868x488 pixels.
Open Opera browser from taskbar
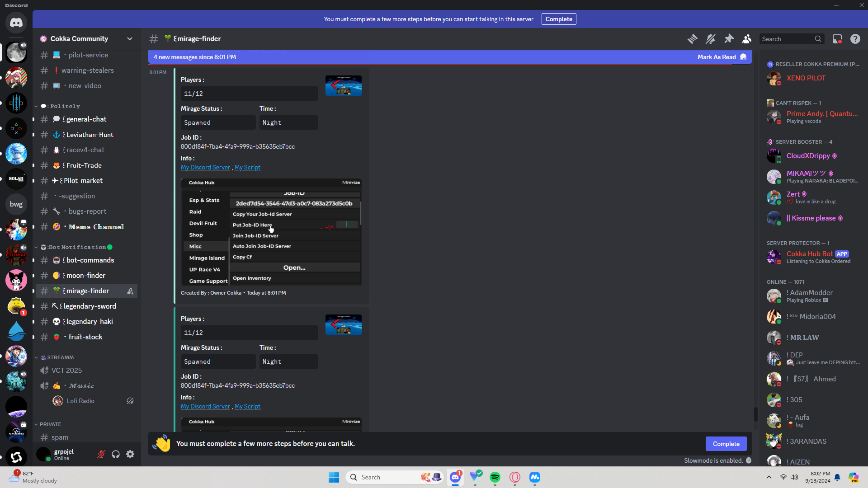515,477
